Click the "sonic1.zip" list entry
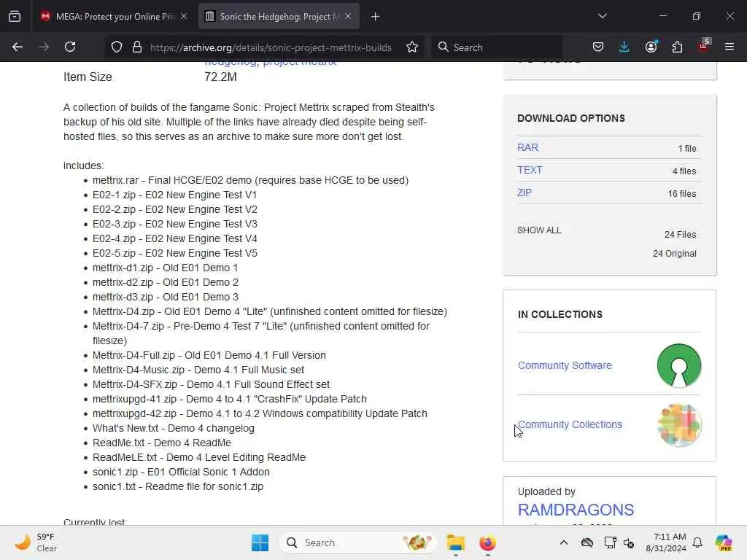Viewport: 747px width, 560px height. coord(181,472)
